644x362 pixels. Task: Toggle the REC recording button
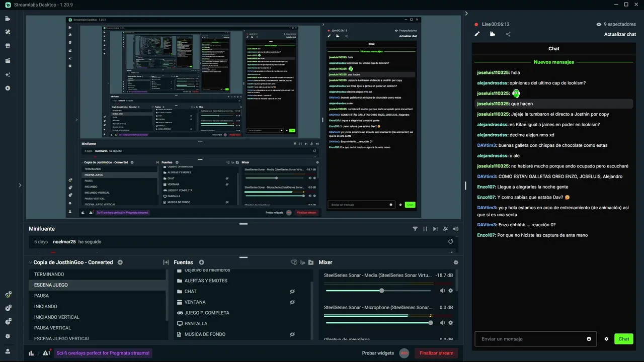point(404,353)
